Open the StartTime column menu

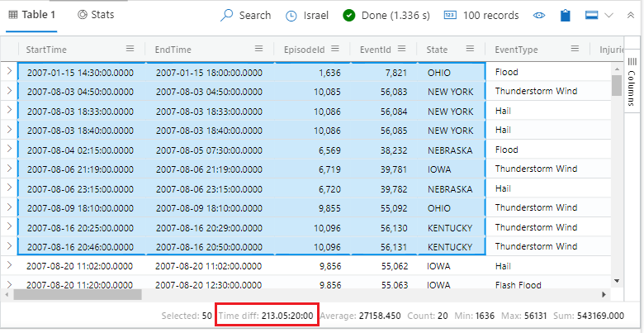(x=130, y=49)
